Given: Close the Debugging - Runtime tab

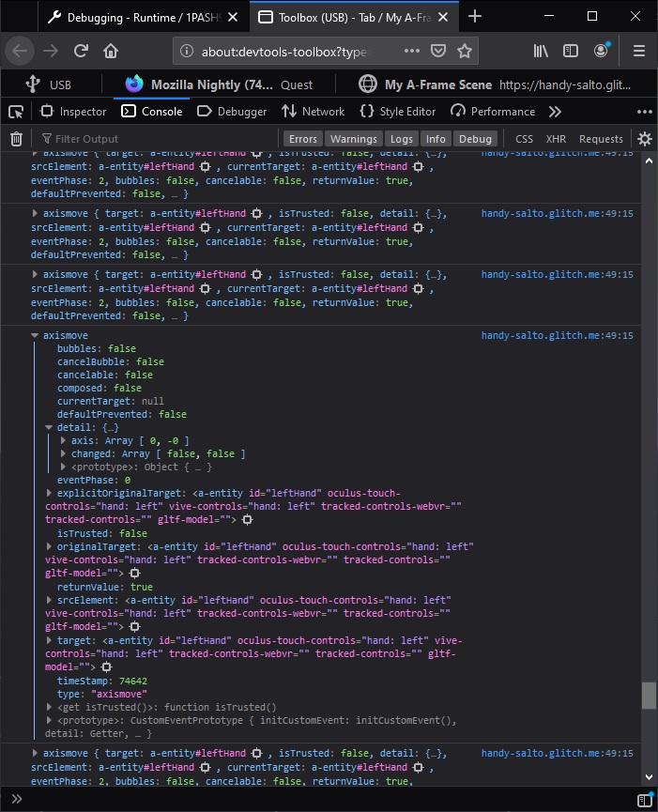Looking at the screenshot, I should pos(233,17).
